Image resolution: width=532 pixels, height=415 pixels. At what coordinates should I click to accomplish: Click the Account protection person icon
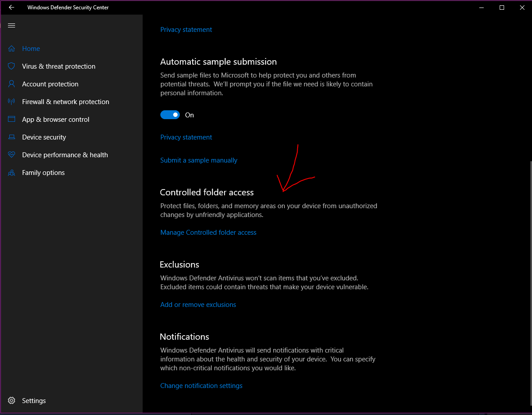(x=12, y=84)
